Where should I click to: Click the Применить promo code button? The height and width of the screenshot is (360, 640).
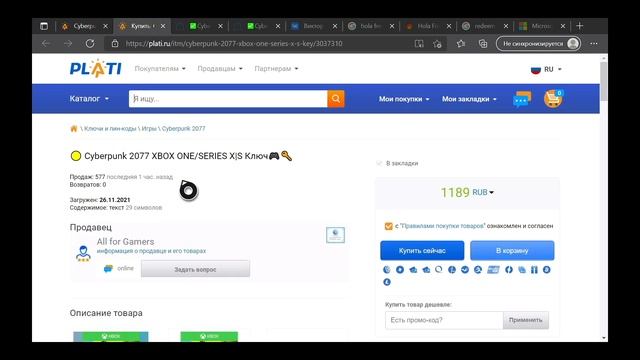pyautogui.click(x=525, y=320)
